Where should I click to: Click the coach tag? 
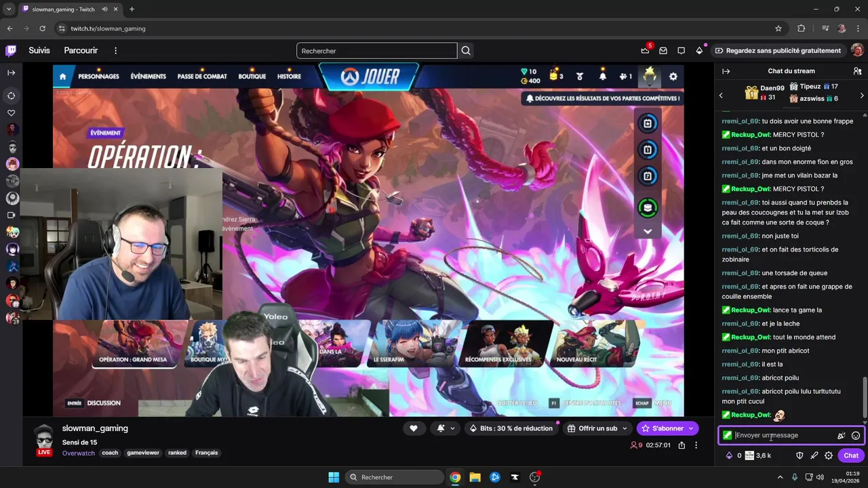(x=110, y=453)
